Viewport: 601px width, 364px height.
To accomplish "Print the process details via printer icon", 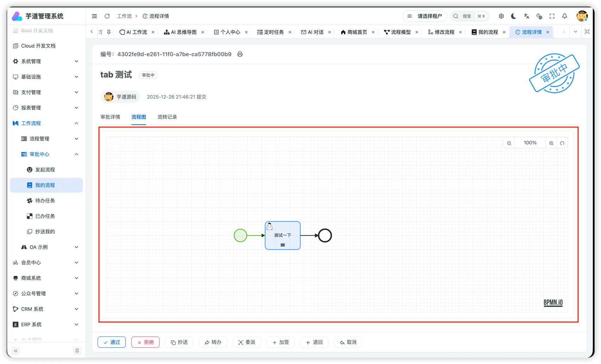I will 240,54.
